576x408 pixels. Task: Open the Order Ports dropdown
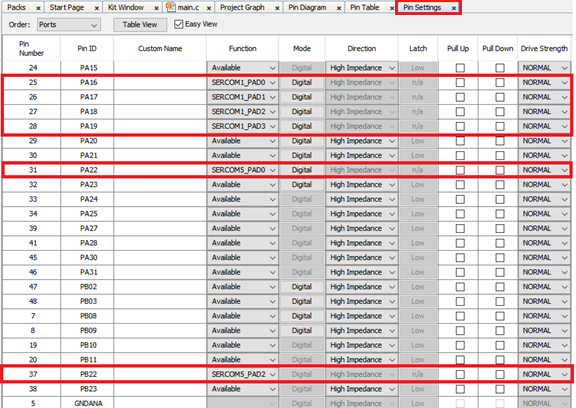[x=69, y=25]
